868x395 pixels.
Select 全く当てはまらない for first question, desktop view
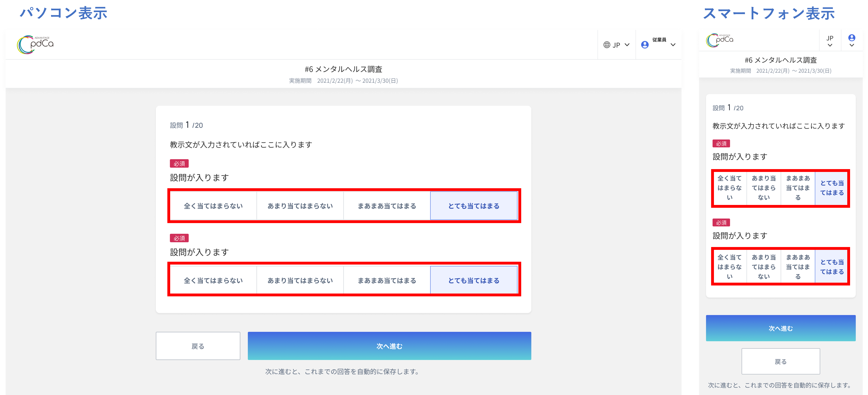(213, 206)
